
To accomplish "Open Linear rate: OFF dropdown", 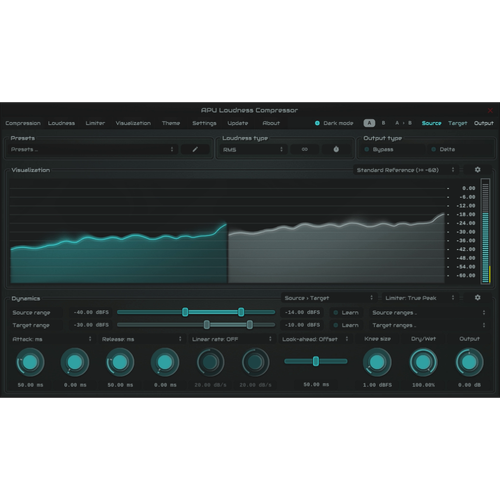I will pyautogui.click(x=232, y=339).
